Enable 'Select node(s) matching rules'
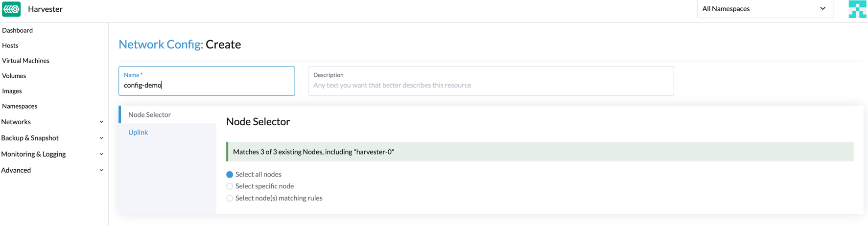 tap(230, 198)
